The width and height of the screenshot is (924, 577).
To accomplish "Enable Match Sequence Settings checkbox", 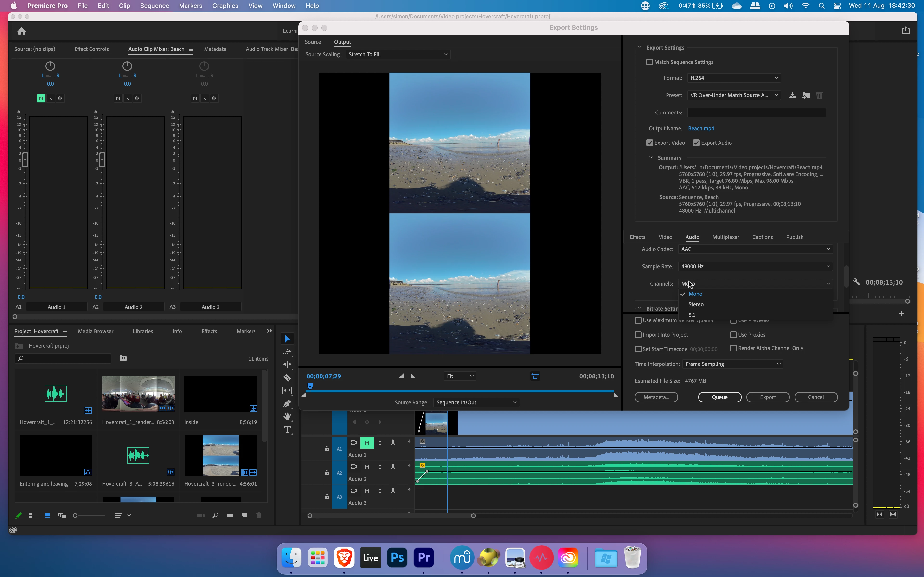I will pos(649,62).
